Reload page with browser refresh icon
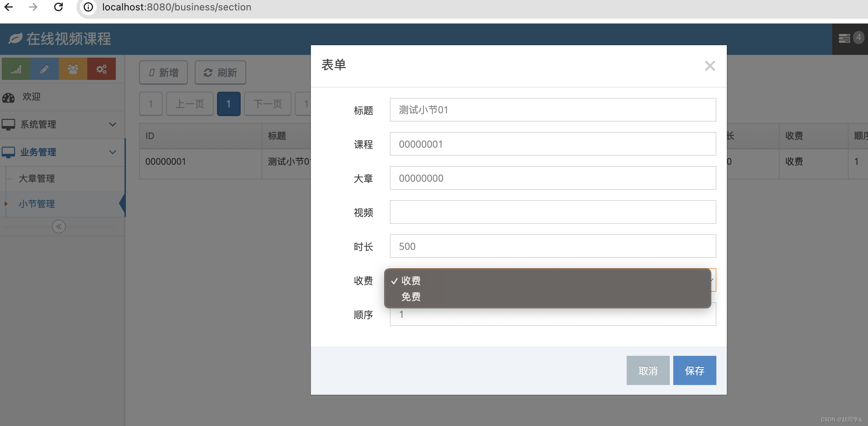The width and height of the screenshot is (868, 426). (58, 7)
